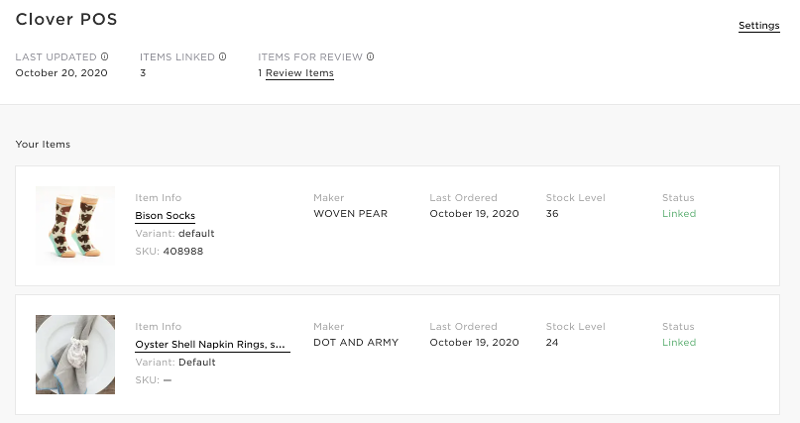Open the Bison Socks item link
The height and width of the screenshot is (423, 800).
[165, 216]
